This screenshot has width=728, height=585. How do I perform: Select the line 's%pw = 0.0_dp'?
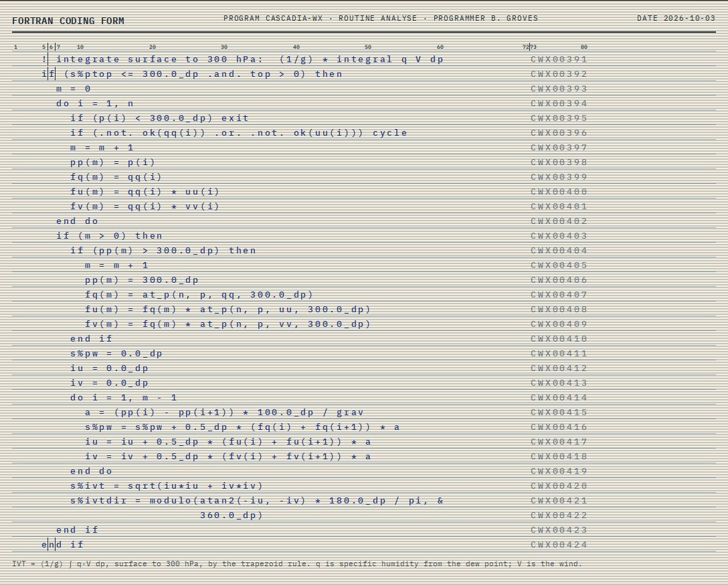tap(116, 354)
